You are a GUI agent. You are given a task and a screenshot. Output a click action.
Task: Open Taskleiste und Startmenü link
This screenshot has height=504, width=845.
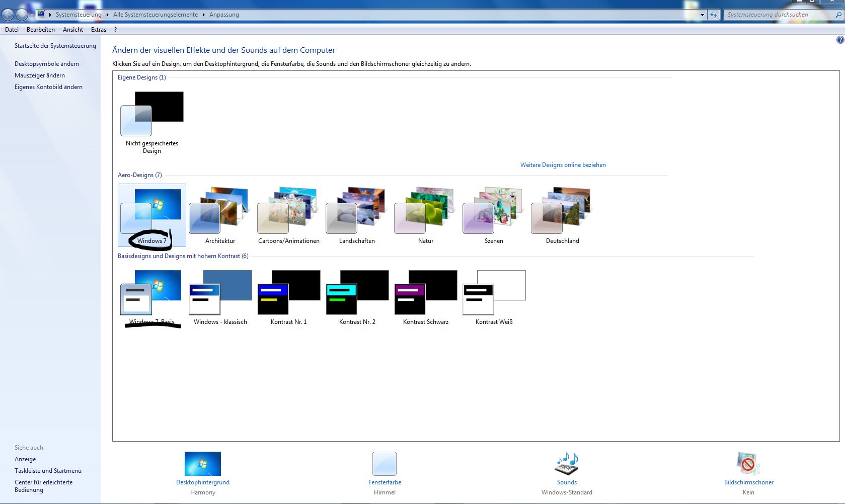coord(48,471)
